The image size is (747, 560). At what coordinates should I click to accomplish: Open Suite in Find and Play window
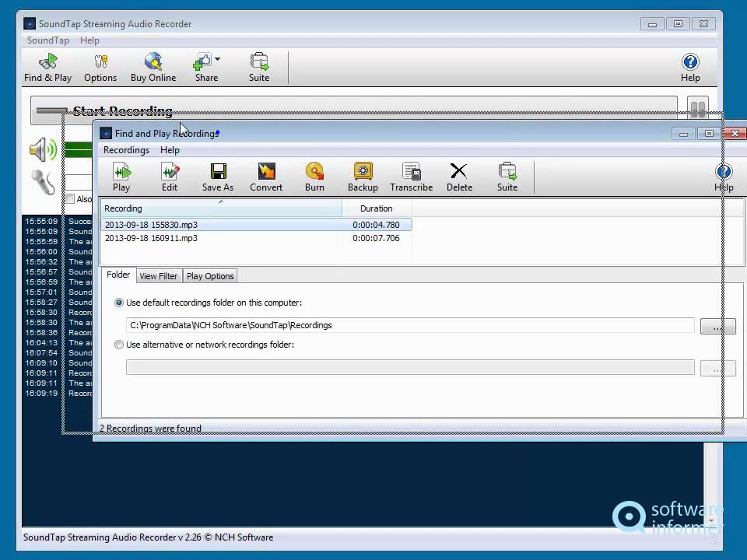(507, 177)
